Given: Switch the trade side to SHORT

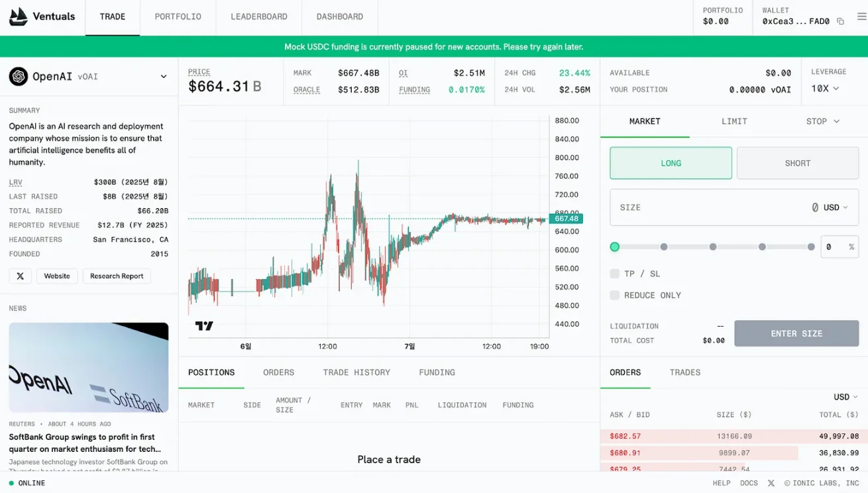Looking at the screenshot, I should 797,163.
